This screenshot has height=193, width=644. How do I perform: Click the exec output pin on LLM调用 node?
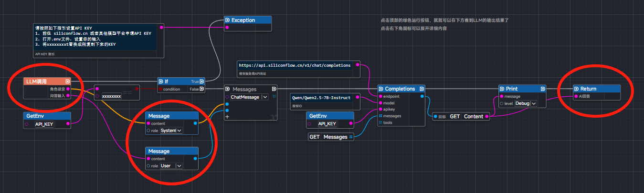(67, 81)
